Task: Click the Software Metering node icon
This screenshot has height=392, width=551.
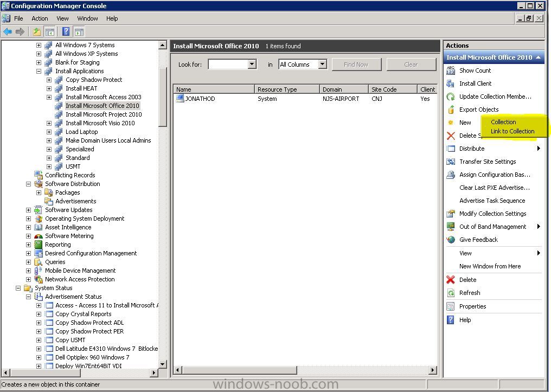Action: pos(39,236)
